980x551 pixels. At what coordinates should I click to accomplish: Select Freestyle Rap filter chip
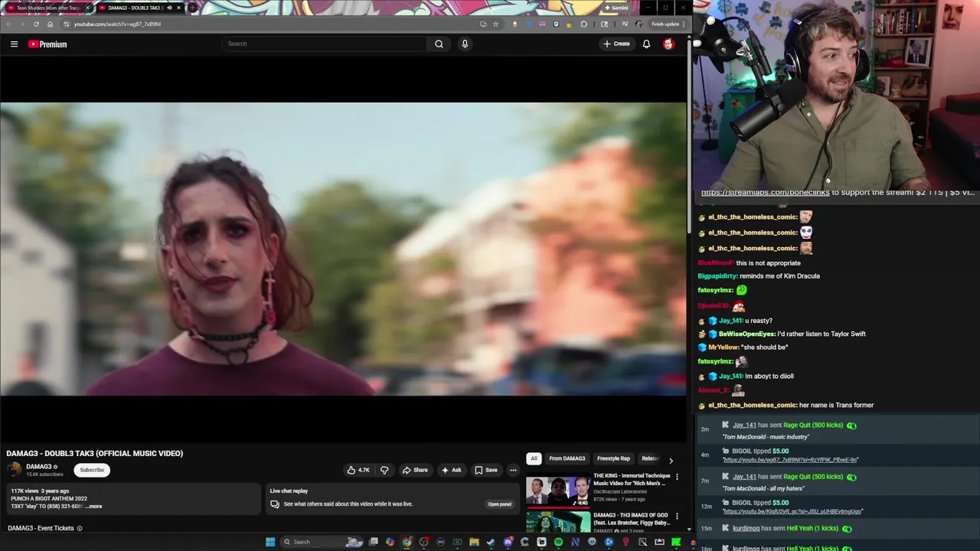click(x=613, y=458)
